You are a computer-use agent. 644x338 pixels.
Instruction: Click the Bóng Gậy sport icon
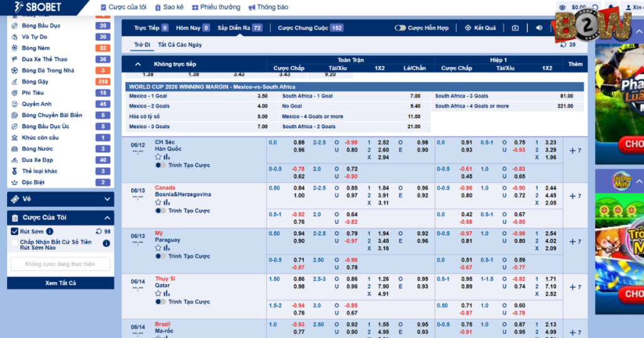[14, 82]
